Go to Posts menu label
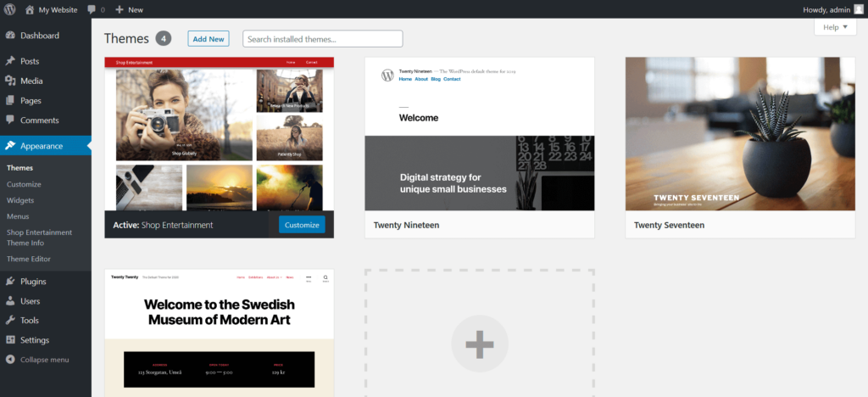Viewport: 868px width, 397px height. [x=30, y=61]
